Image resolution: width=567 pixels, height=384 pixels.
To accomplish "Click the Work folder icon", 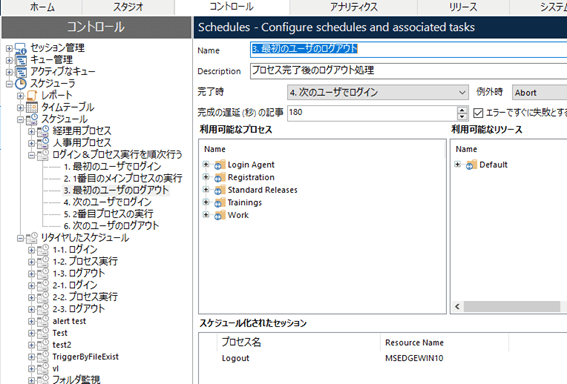I will pos(219,216).
